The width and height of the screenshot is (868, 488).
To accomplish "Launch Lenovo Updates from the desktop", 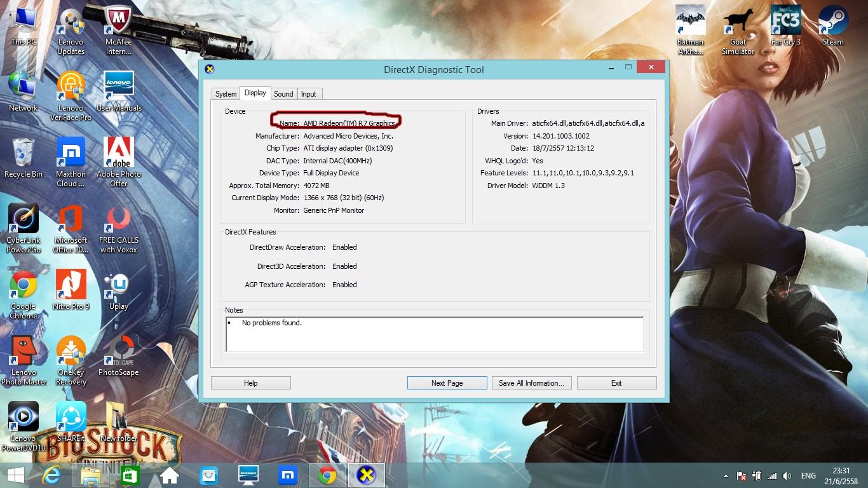I will click(x=71, y=31).
